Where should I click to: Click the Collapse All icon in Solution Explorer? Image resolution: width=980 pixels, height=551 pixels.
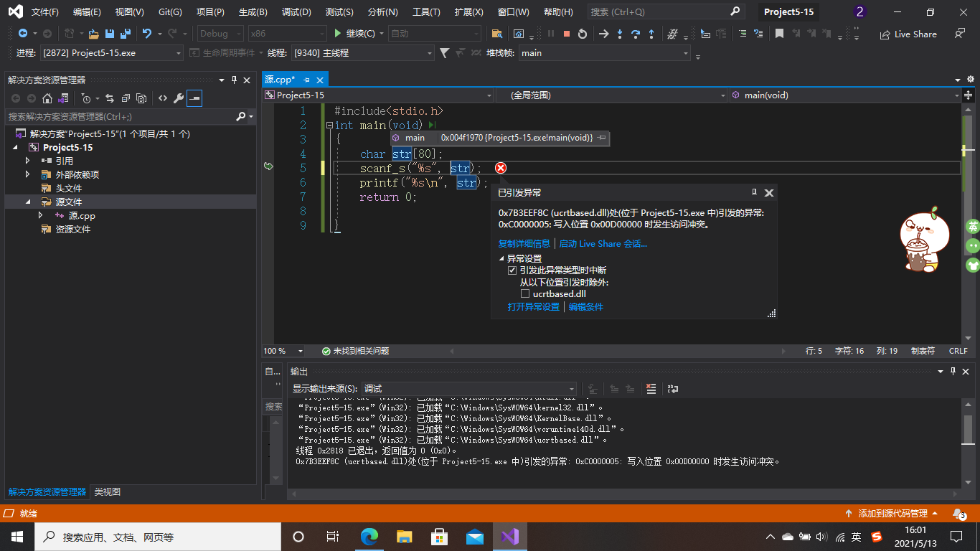[x=126, y=98]
